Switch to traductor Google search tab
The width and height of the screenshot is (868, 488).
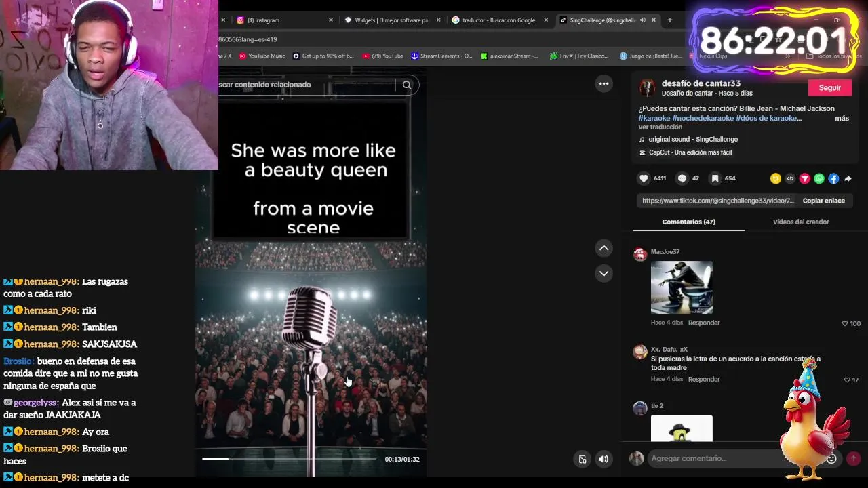498,20
